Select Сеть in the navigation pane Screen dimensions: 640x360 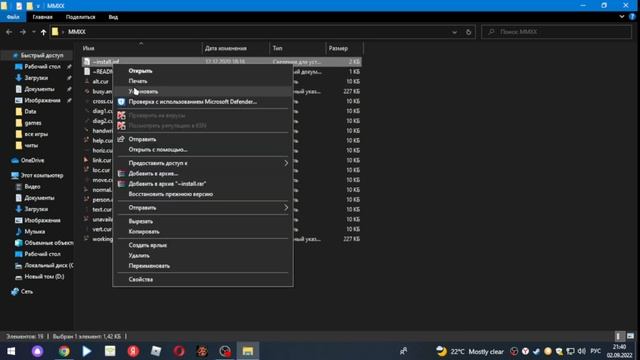[27, 291]
